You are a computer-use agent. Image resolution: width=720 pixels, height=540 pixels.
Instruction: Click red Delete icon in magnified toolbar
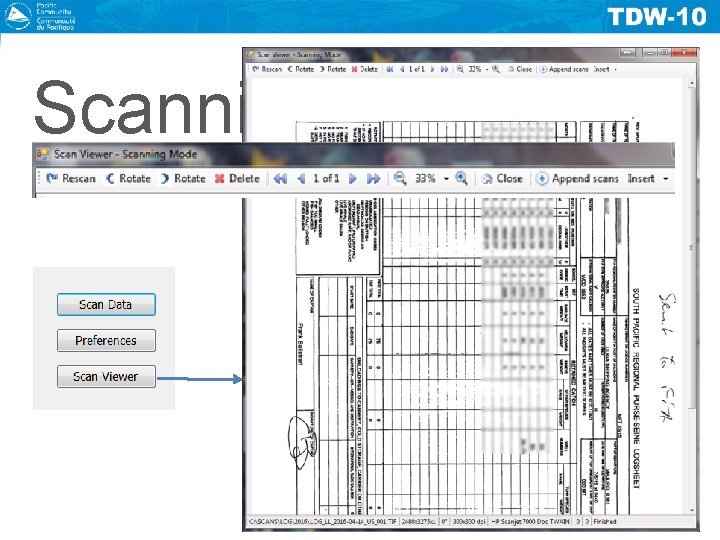219,179
